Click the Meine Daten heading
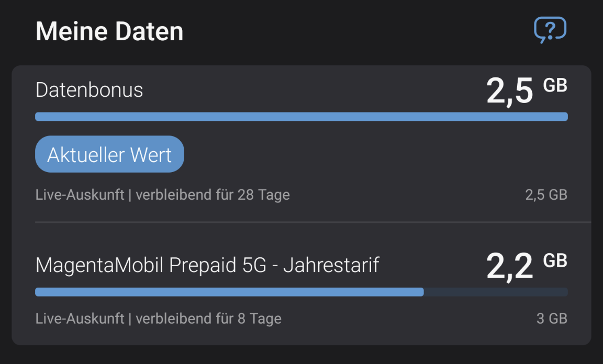The height and width of the screenshot is (364, 603). coord(109,31)
